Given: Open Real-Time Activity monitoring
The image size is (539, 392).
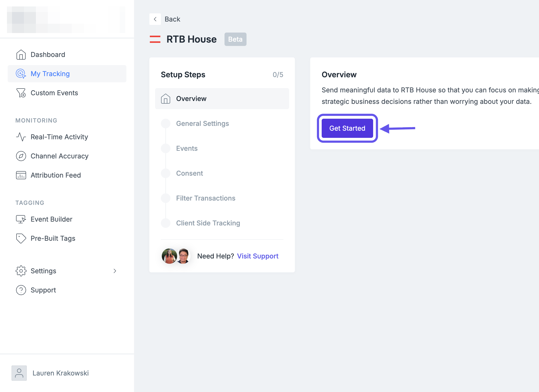Looking at the screenshot, I should tap(67, 137).
